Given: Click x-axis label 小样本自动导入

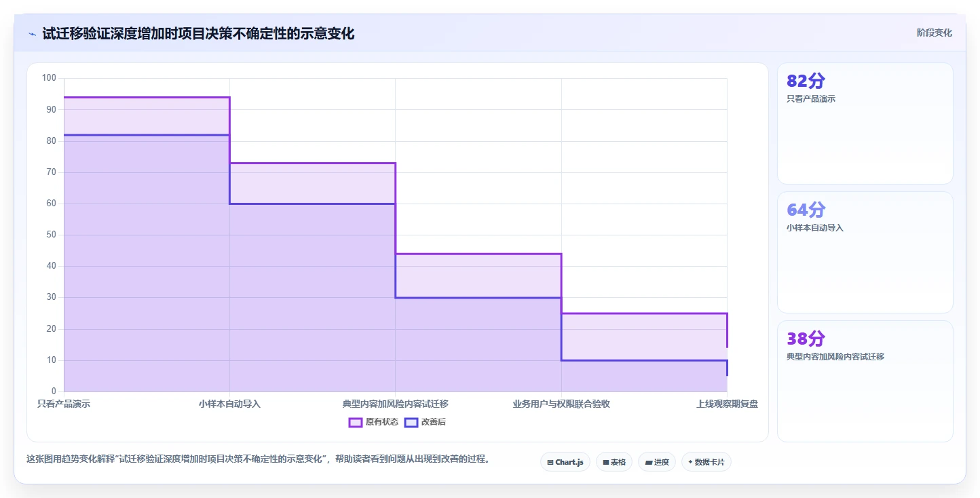Looking at the screenshot, I should coord(229,404).
